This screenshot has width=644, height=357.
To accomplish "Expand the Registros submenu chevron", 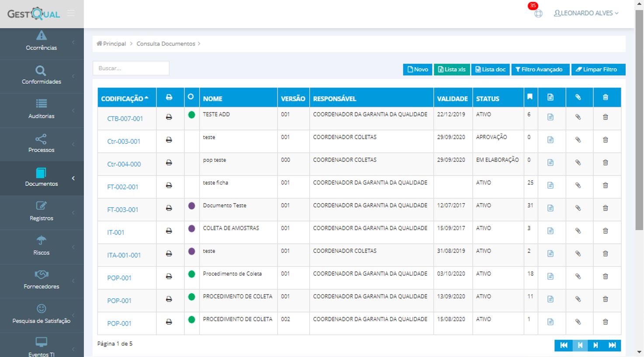I will pos(73,213).
